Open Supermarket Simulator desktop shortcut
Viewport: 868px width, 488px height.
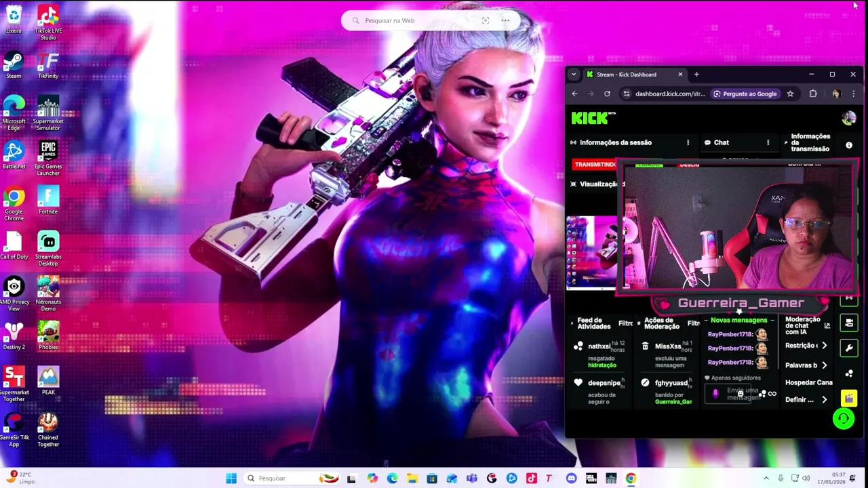point(48,113)
